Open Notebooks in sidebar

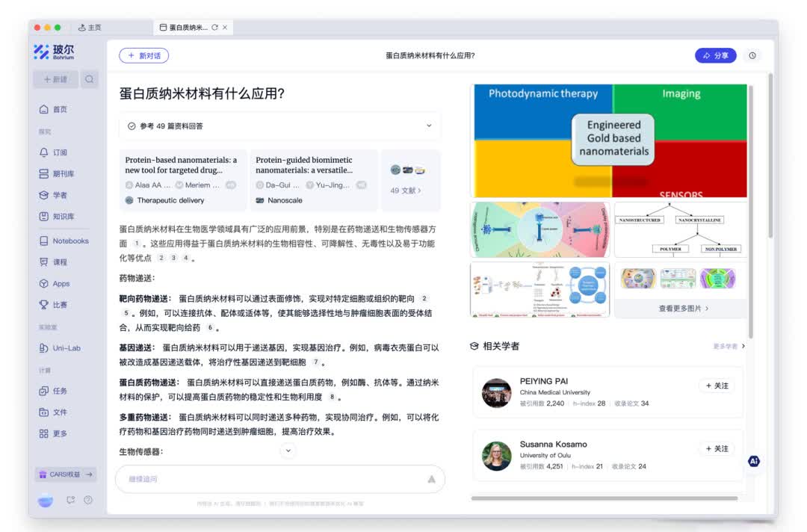point(64,241)
